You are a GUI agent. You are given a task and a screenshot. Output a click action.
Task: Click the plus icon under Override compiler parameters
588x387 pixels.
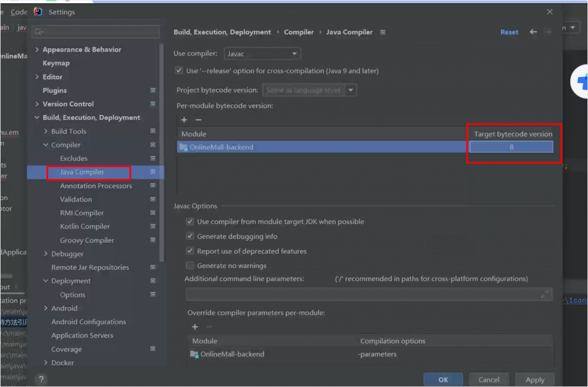click(195, 327)
